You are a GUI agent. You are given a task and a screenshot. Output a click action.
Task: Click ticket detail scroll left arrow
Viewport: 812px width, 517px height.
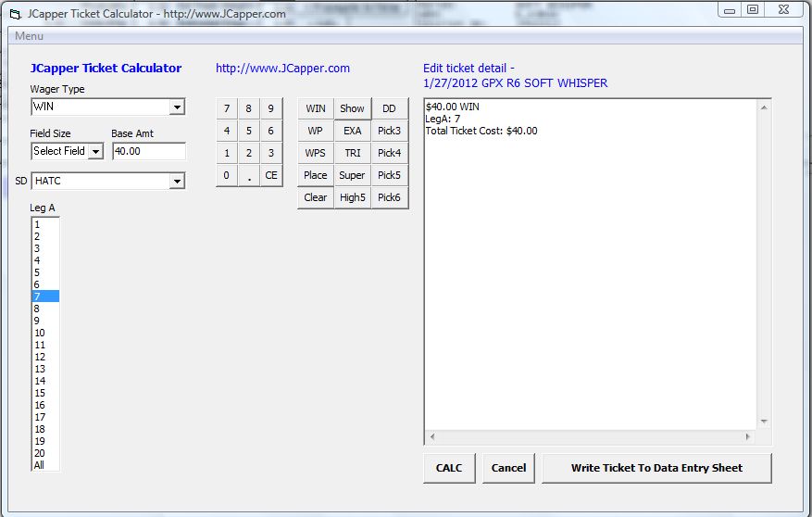pyautogui.click(x=432, y=436)
